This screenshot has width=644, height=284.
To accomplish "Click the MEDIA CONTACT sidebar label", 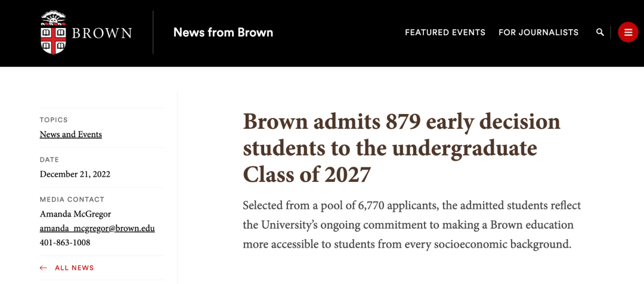I will (72, 200).
